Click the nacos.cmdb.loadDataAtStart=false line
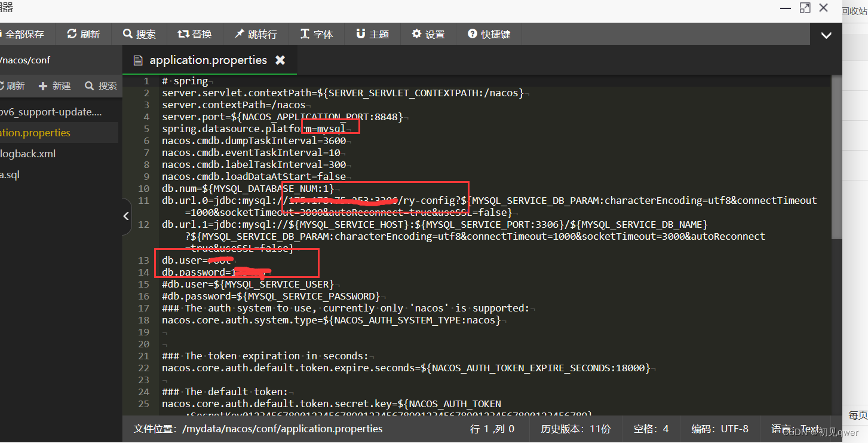868x443 pixels. pyautogui.click(x=254, y=176)
